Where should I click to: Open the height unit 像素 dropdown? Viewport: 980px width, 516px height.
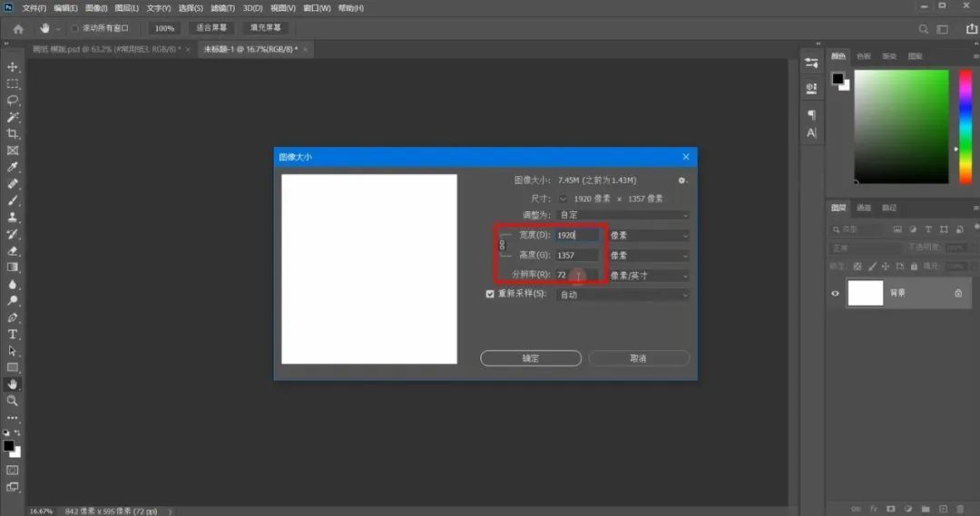pos(649,256)
